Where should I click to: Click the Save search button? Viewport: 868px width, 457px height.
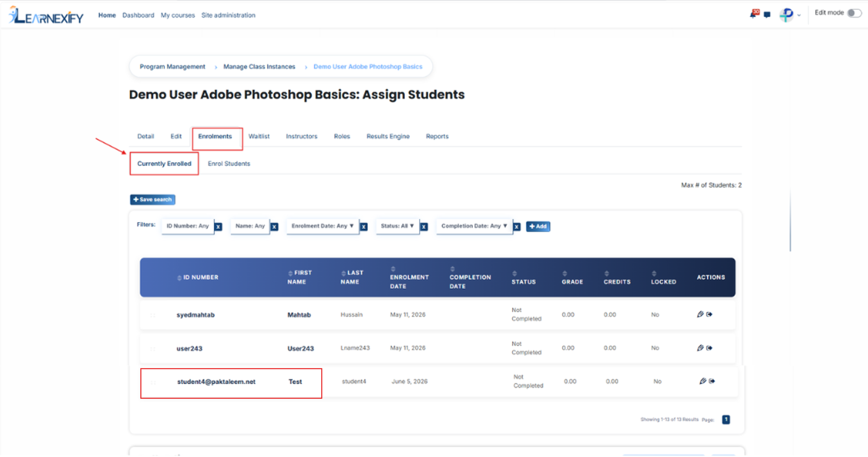click(152, 199)
